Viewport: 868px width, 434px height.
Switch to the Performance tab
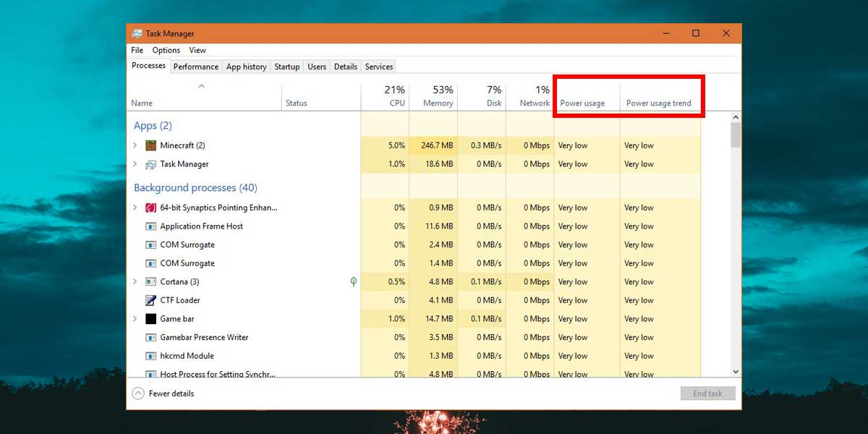click(195, 67)
